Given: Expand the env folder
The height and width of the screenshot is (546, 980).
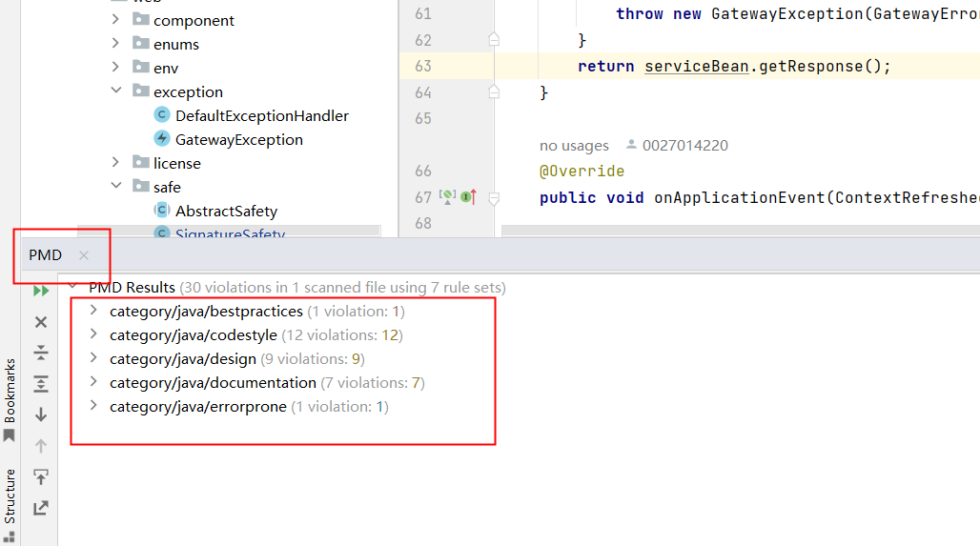Looking at the screenshot, I should tap(115, 67).
